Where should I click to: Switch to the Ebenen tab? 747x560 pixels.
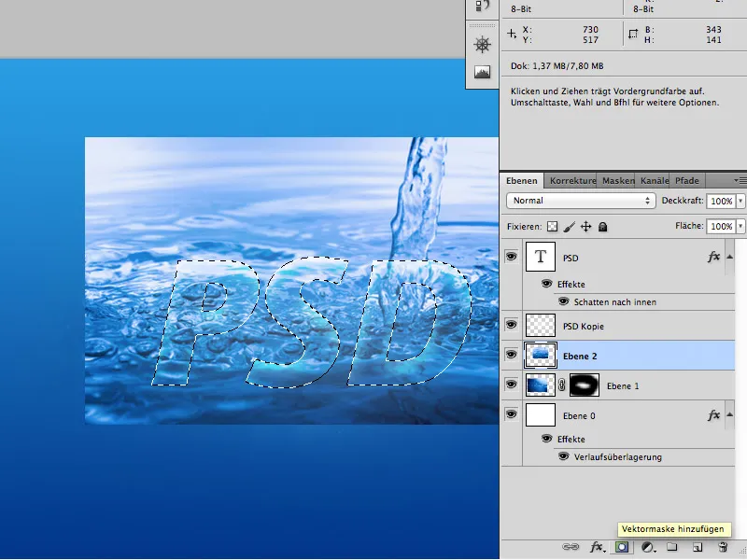click(x=522, y=180)
